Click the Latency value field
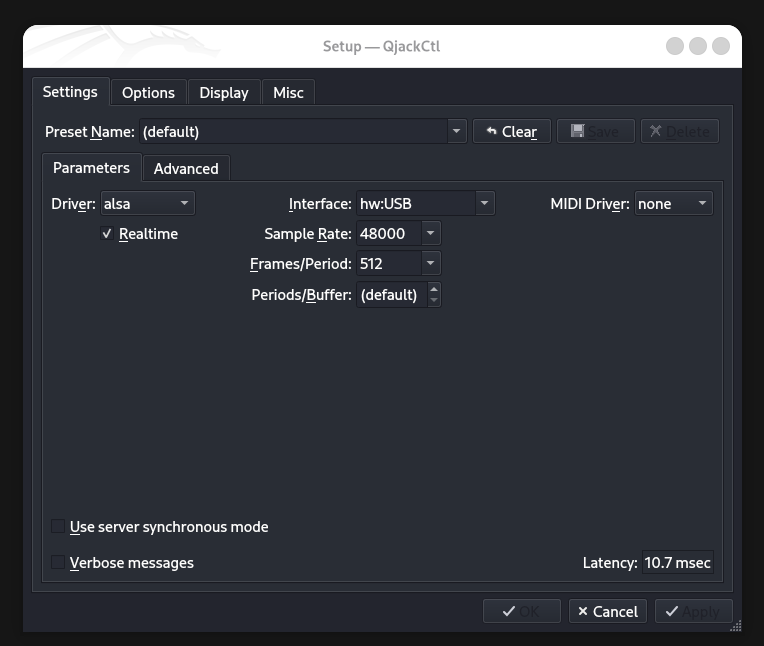This screenshot has width=764, height=646. click(677, 562)
